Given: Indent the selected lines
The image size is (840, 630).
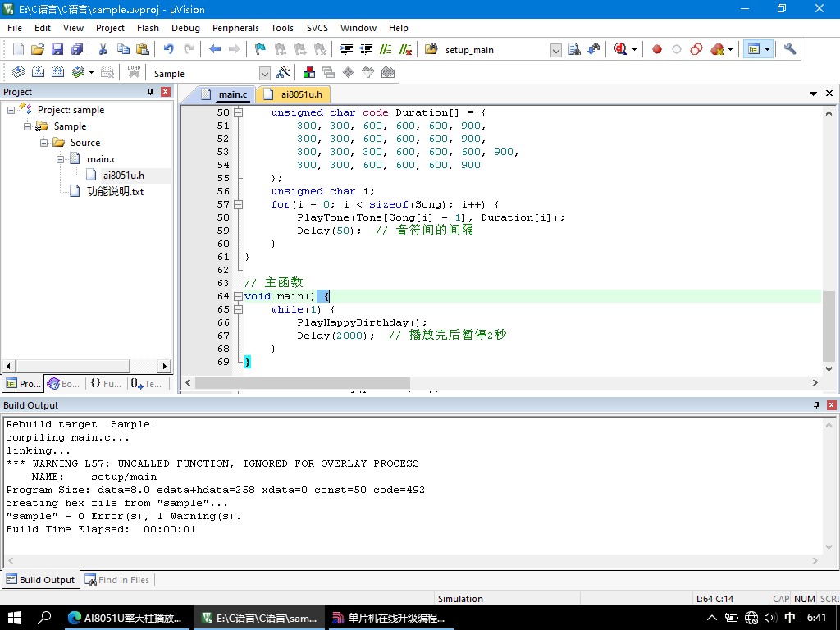Looking at the screenshot, I should click(347, 49).
